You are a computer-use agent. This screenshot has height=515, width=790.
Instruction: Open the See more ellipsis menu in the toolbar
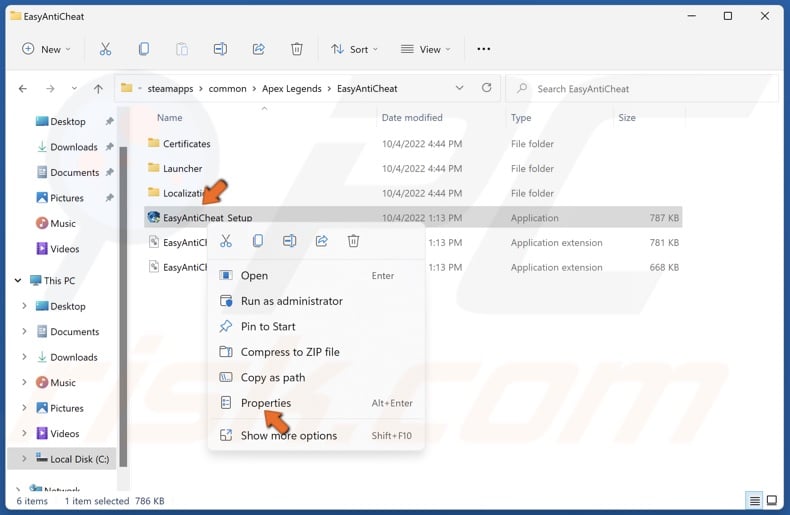point(484,49)
